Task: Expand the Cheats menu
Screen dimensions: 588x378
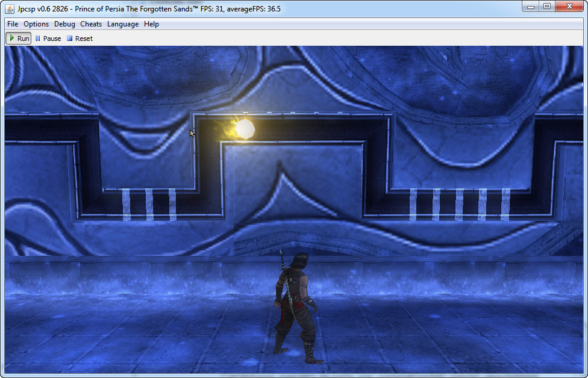Action: coord(91,24)
